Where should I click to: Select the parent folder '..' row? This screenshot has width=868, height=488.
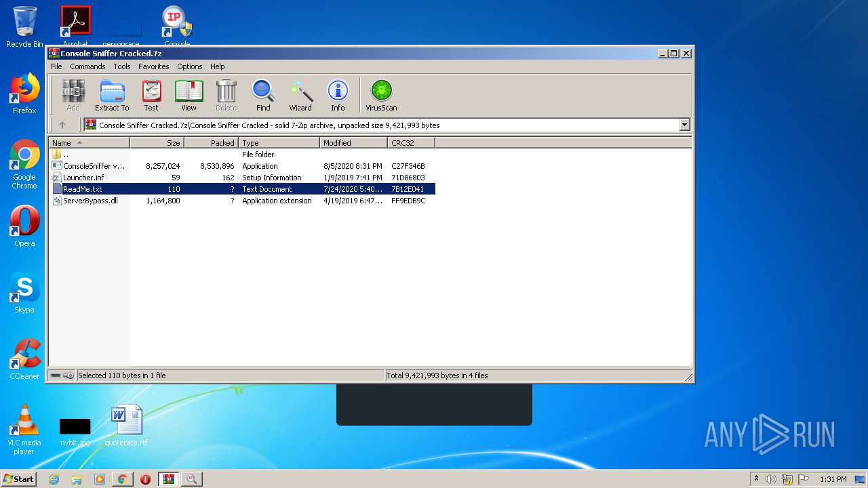point(242,155)
